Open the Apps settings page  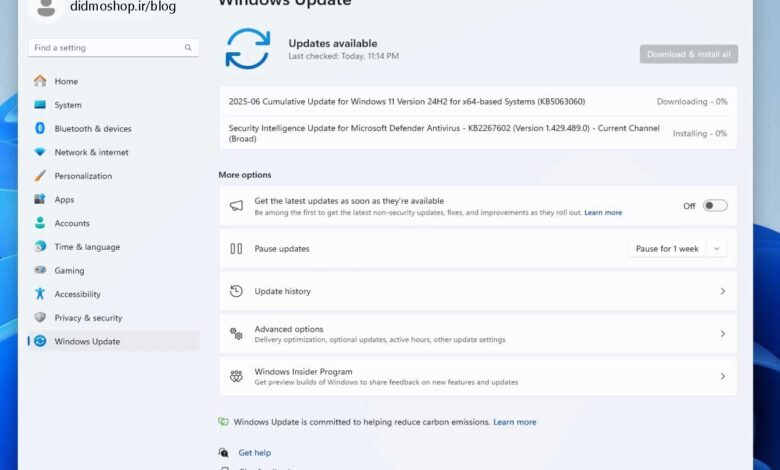click(x=113, y=199)
